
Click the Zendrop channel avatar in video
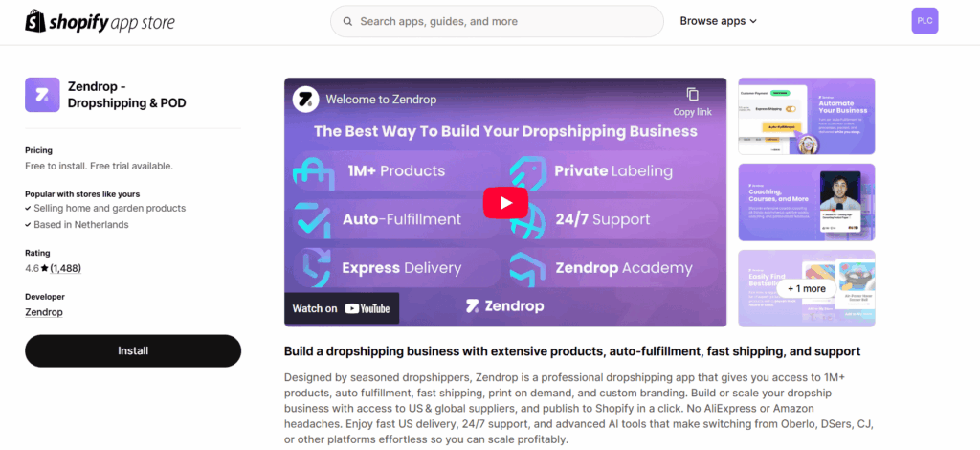coord(306,99)
